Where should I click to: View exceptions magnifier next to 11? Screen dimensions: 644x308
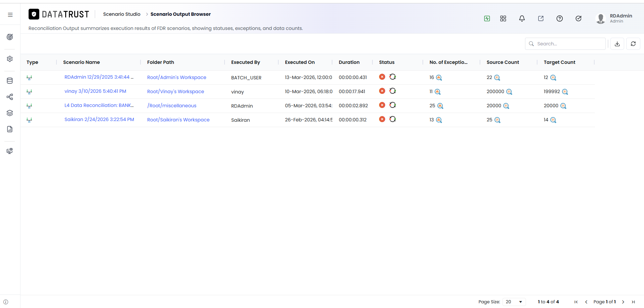click(438, 92)
